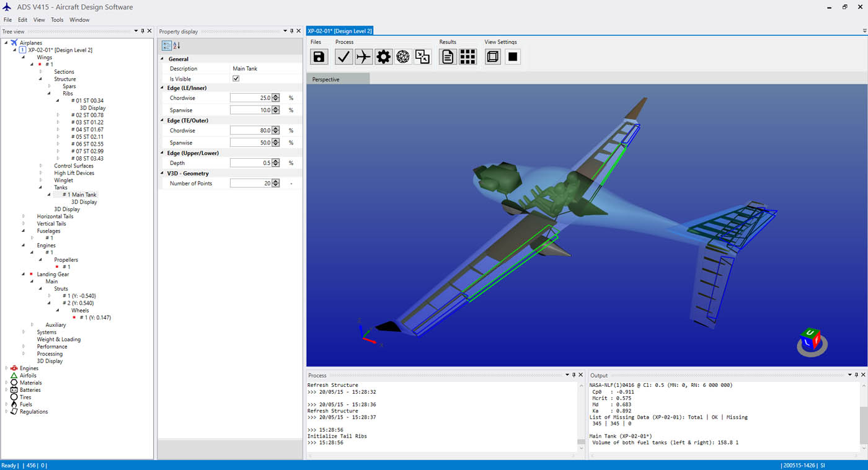This screenshot has height=470, width=868.
Task: Collapse the General property category
Action: 162,59
